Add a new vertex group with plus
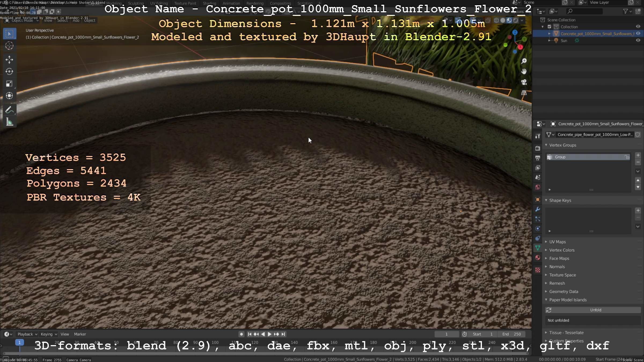The height and width of the screenshot is (362, 644). [x=638, y=155]
